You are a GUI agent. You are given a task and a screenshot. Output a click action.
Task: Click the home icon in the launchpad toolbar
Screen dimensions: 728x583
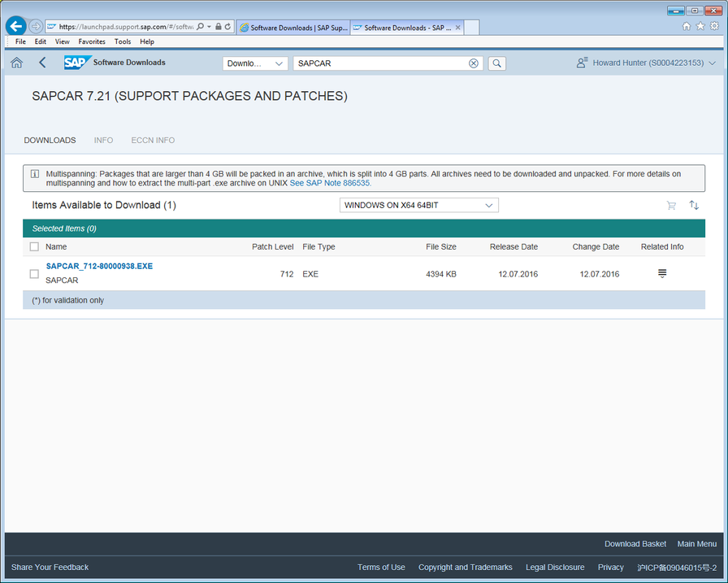[x=16, y=63]
